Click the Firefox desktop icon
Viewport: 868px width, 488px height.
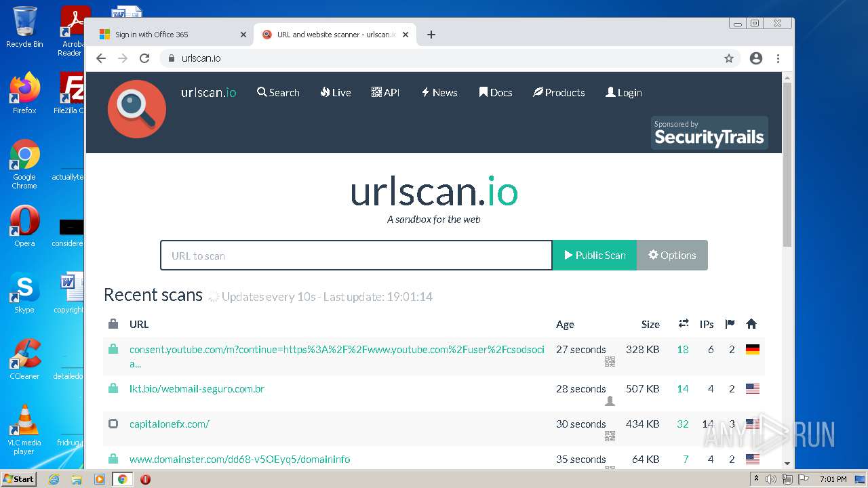click(24, 94)
